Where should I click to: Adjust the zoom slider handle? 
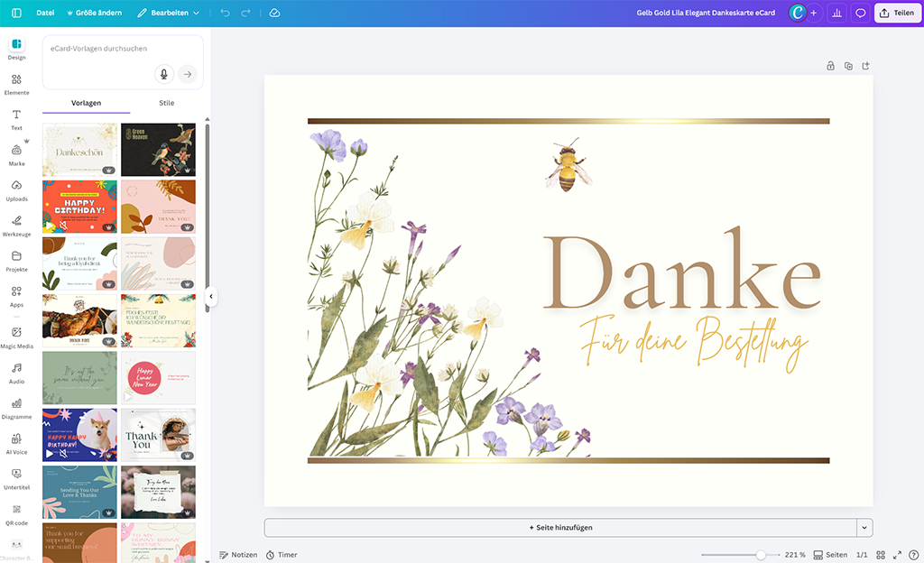point(761,555)
